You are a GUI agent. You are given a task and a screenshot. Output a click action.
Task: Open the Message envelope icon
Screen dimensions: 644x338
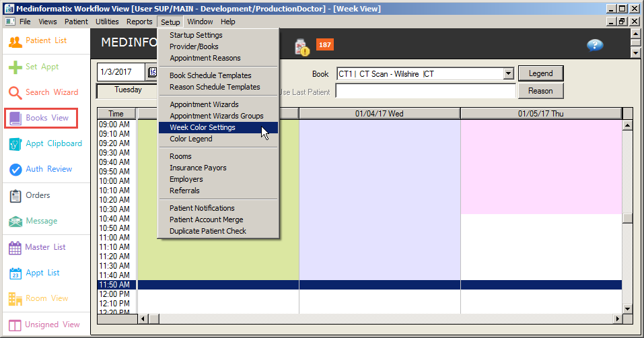click(15, 222)
